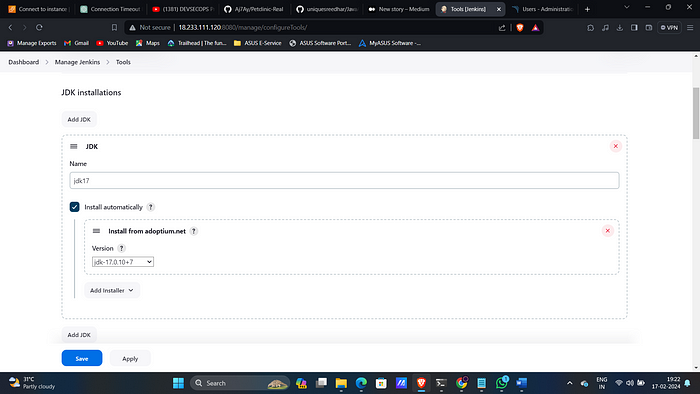Open the browser extensions puzzle icon
Screen dimensions: 700x394
[x=590, y=28]
